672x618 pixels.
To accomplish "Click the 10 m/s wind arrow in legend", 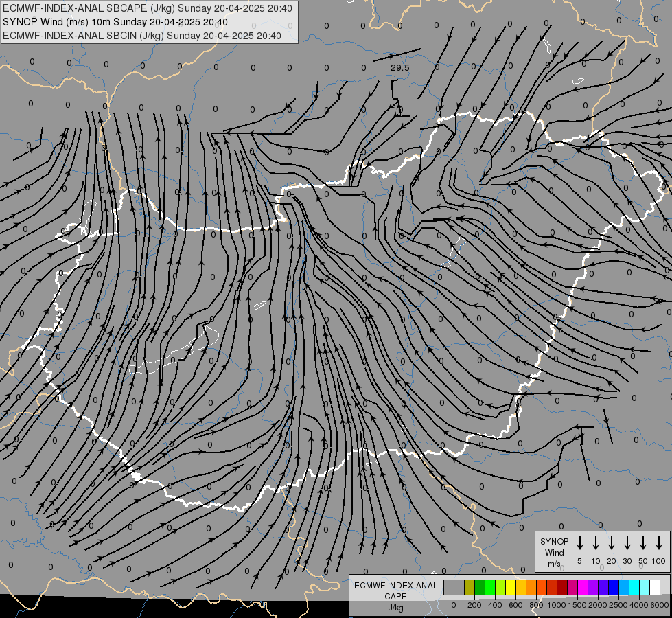I will 595,543.
